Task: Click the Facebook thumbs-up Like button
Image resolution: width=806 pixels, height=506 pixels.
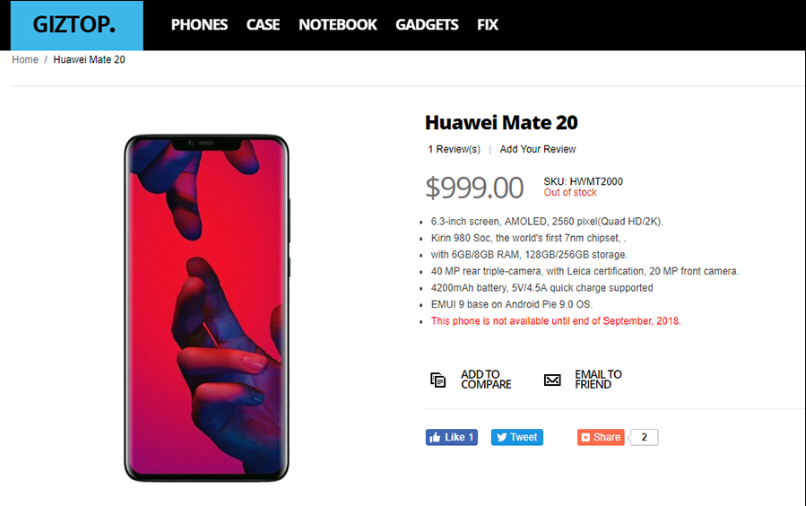Action: click(451, 437)
